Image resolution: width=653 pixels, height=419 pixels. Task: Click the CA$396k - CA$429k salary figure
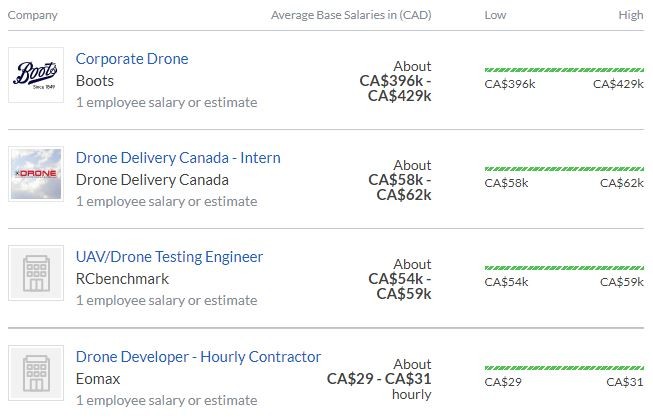396,88
